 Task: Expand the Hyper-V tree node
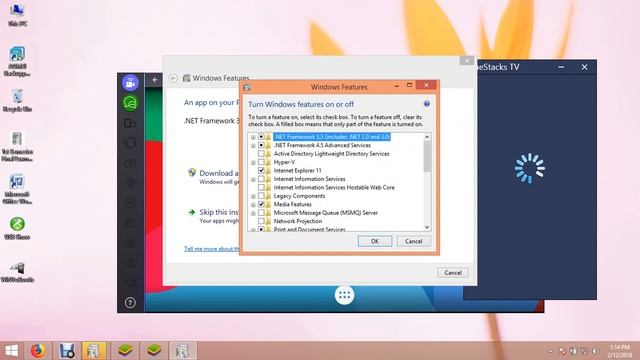(x=253, y=163)
